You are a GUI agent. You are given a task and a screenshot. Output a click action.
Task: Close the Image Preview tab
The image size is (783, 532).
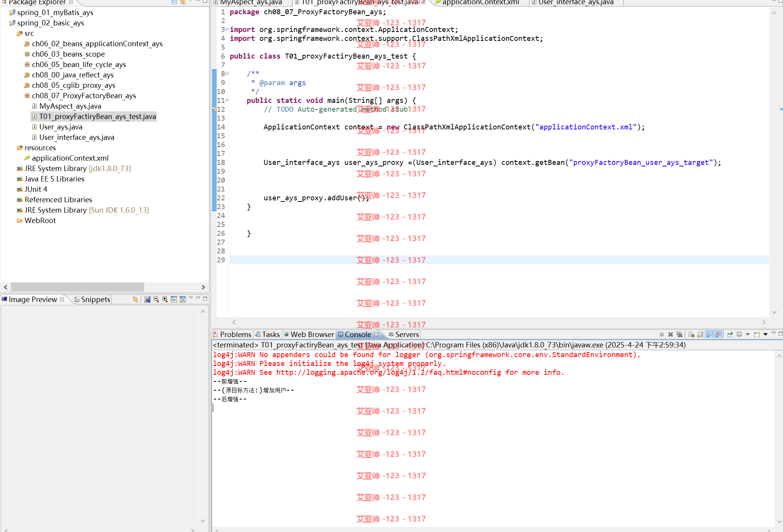click(62, 299)
